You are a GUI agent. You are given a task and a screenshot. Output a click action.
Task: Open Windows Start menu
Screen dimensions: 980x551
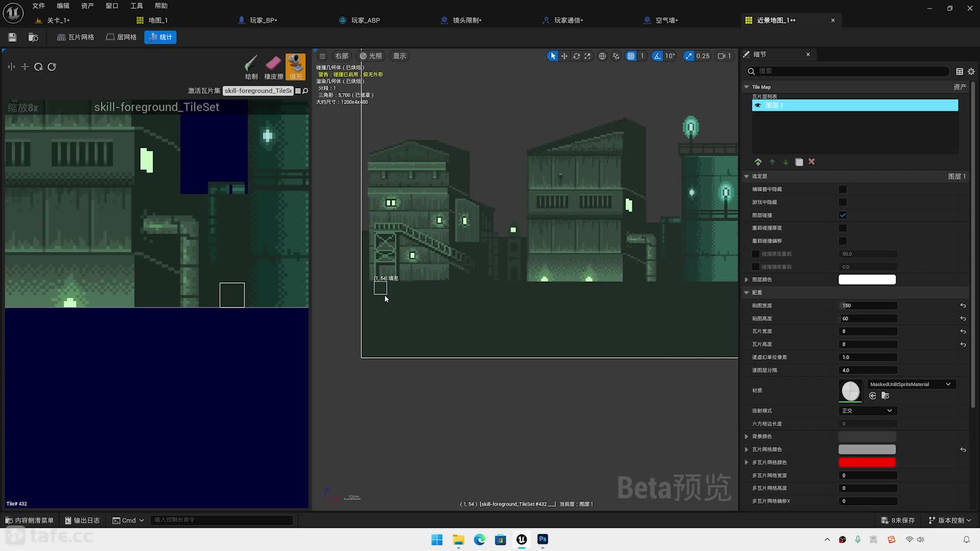(437, 540)
